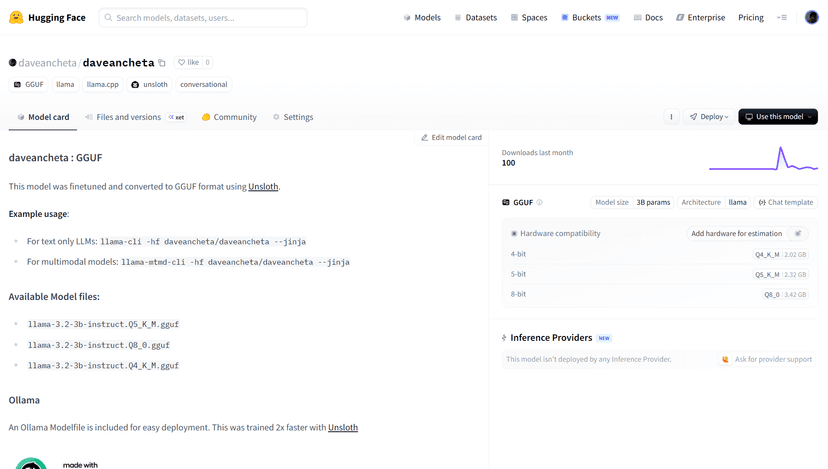The width and height of the screenshot is (828, 469).
Task: Go to Pricing
Action: tap(751, 17)
